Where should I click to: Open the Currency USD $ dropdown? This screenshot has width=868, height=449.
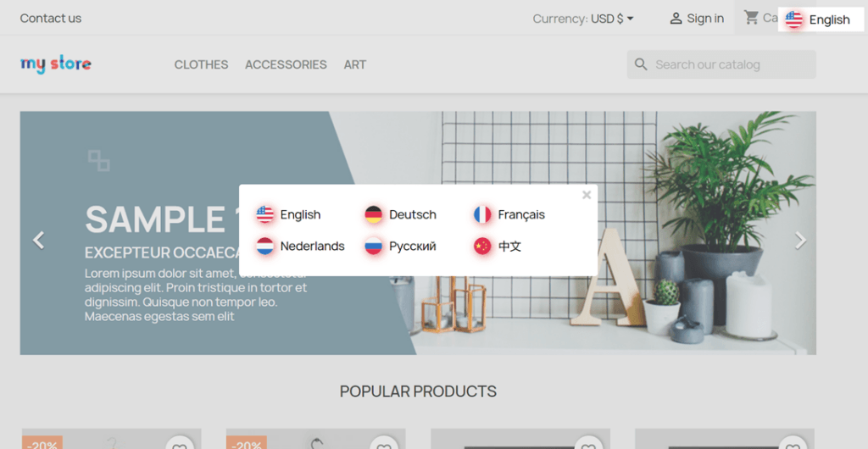coord(583,19)
